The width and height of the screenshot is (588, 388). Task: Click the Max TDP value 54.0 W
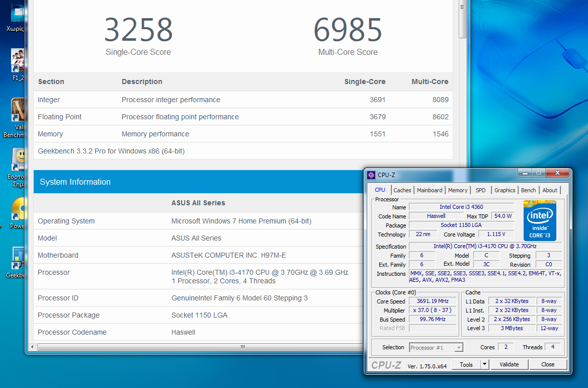502,216
